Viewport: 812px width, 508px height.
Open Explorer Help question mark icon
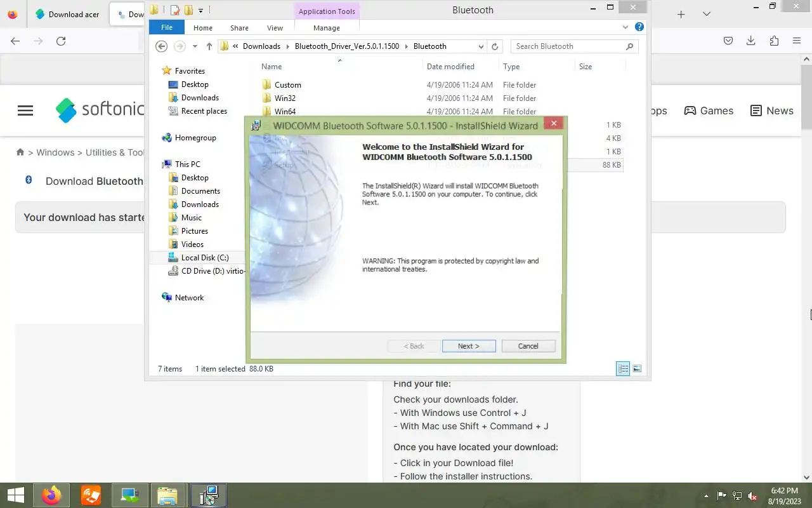pos(639,27)
